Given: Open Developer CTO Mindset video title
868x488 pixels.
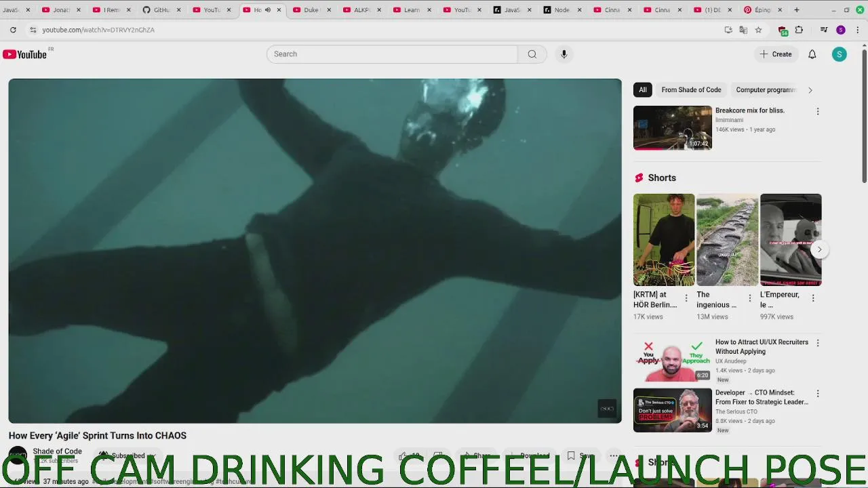Looking at the screenshot, I should coord(762,397).
